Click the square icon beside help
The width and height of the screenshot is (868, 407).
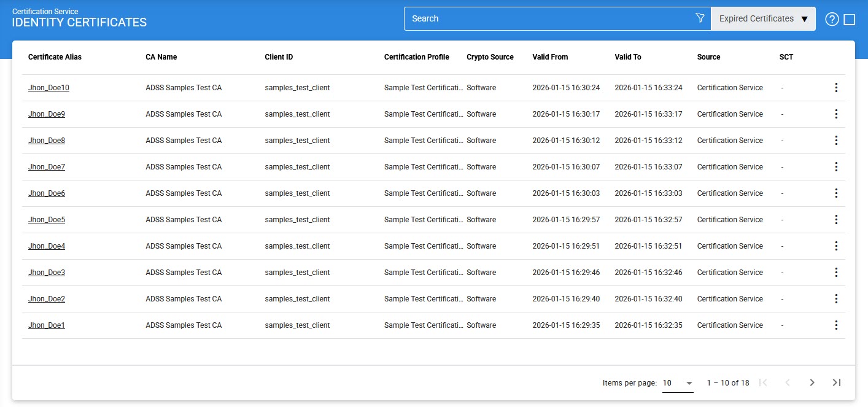click(850, 19)
